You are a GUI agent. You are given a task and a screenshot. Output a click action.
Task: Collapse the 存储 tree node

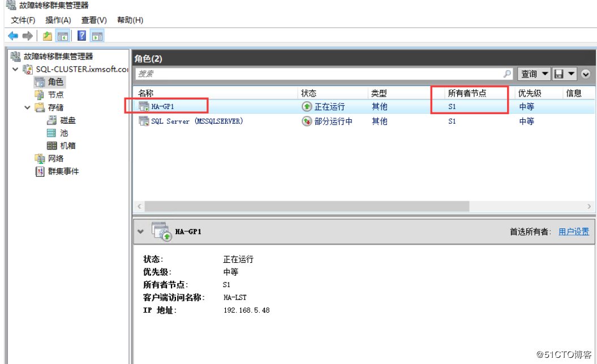click(27, 107)
